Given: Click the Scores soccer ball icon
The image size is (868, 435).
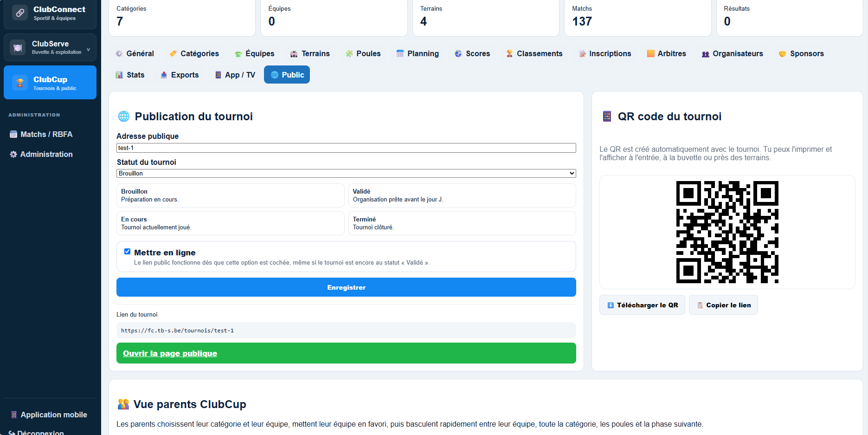Looking at the screenshot, I should click(x=458, y=53).
